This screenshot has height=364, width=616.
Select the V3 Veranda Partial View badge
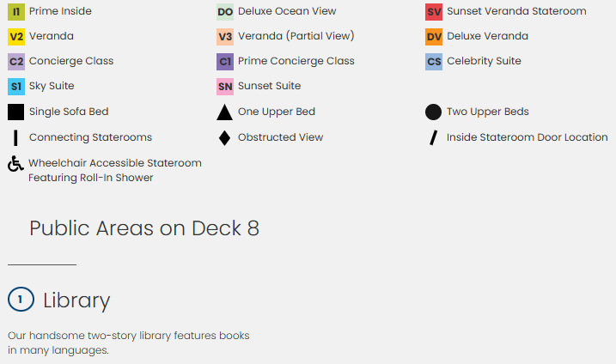pyautogui.click(x=225, y=37)
